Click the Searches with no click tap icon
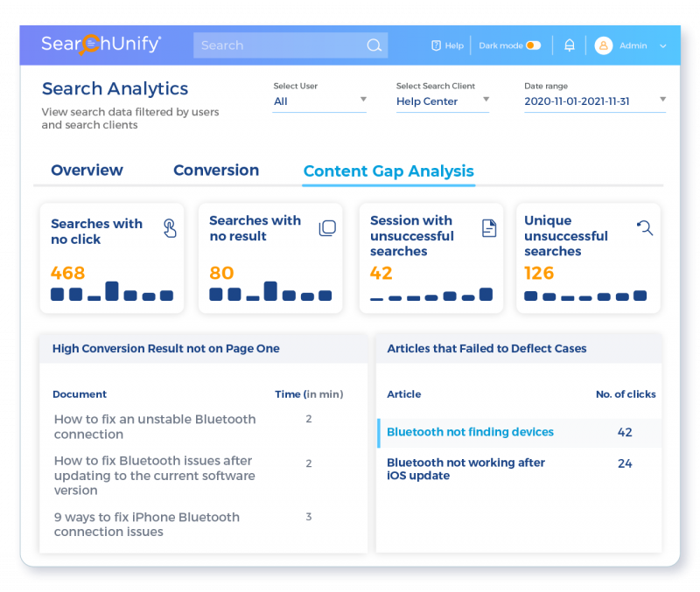Screen dimensions: 700x592 (170, 228)
